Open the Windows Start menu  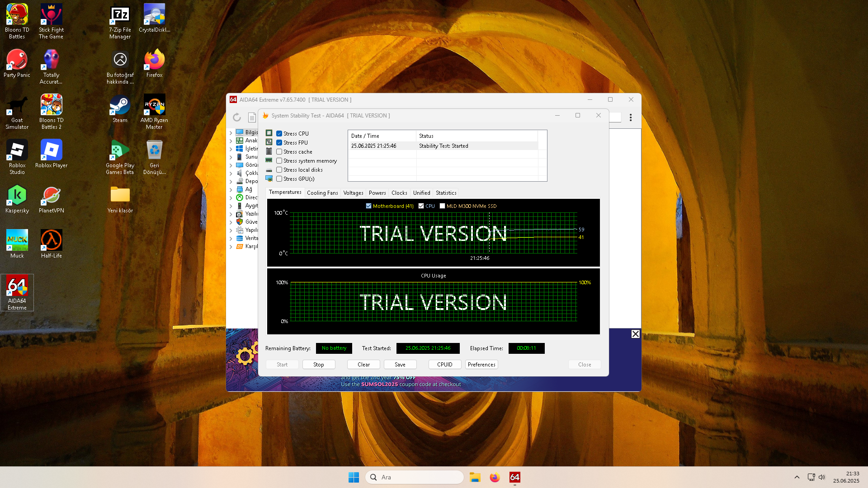tap(354, 477)
